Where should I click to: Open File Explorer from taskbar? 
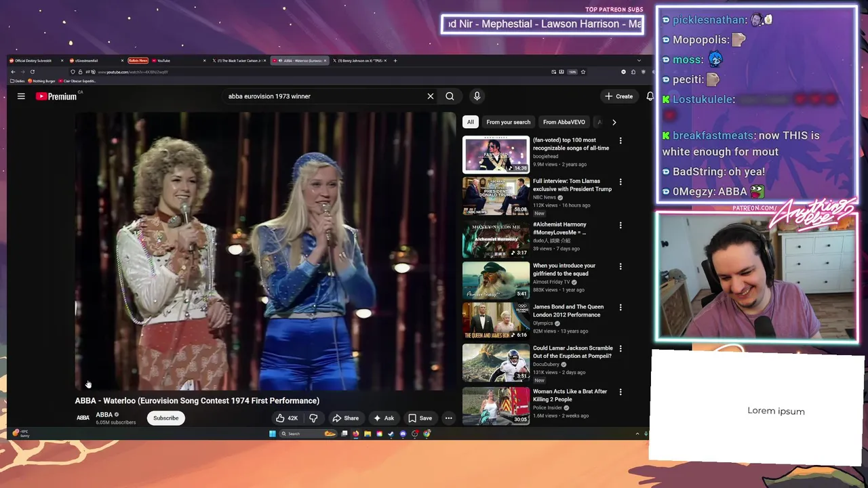[368, 434]
